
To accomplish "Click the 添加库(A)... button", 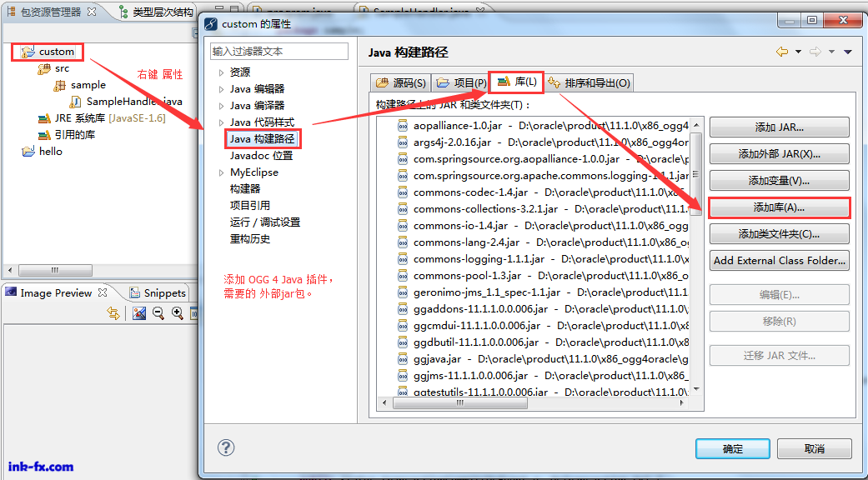I will click(780, 207).
